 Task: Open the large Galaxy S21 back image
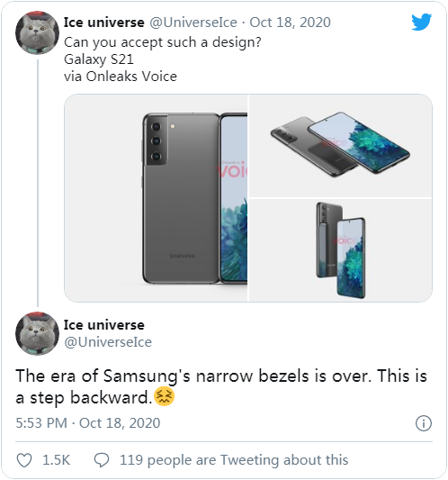coord(156,198)
